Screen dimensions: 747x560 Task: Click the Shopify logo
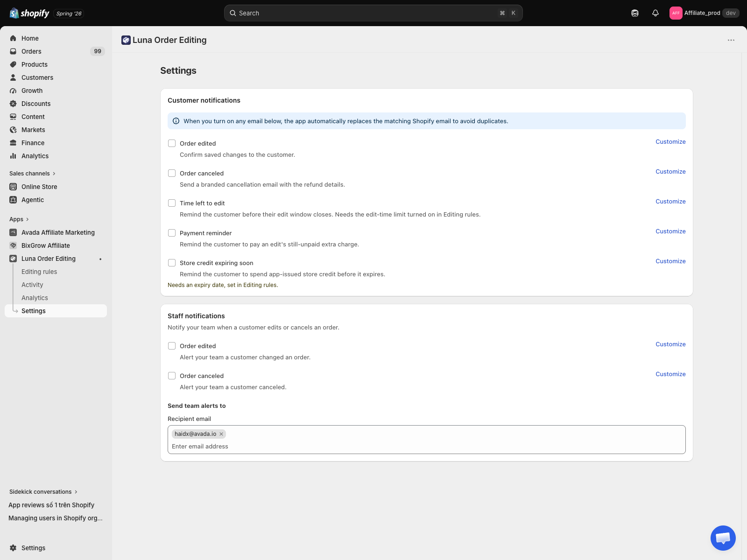pyautogui.click(x=29, y=13)
